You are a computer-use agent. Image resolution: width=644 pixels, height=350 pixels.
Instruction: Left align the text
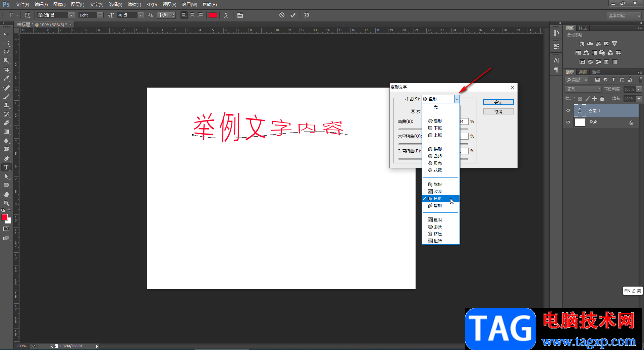(x=184, y=15)
